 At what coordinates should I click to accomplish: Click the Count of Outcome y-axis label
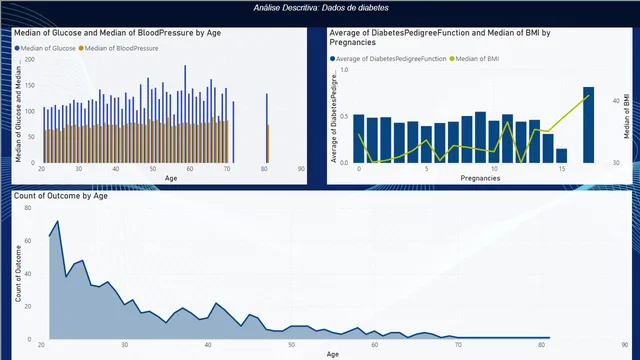click(x=18, y=274)
